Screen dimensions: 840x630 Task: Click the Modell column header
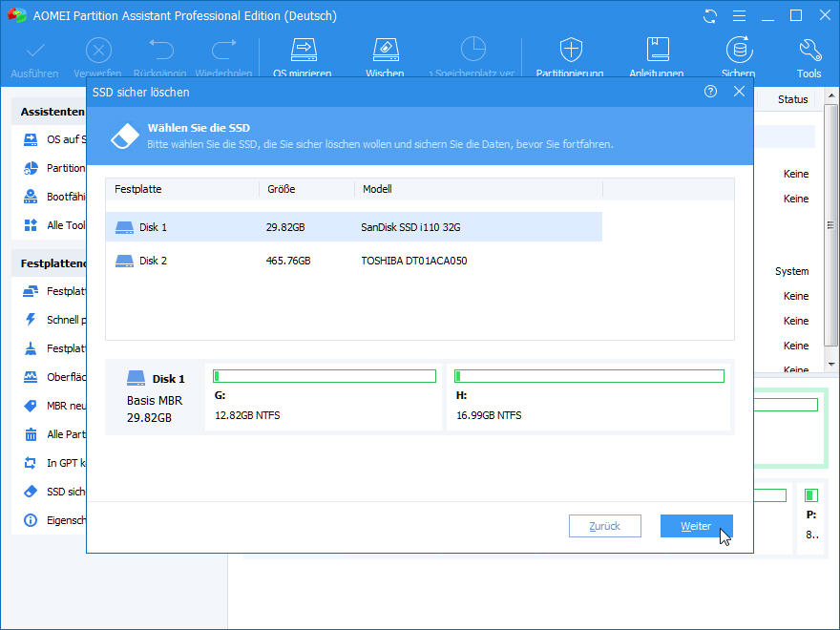[x=478, y=189]
